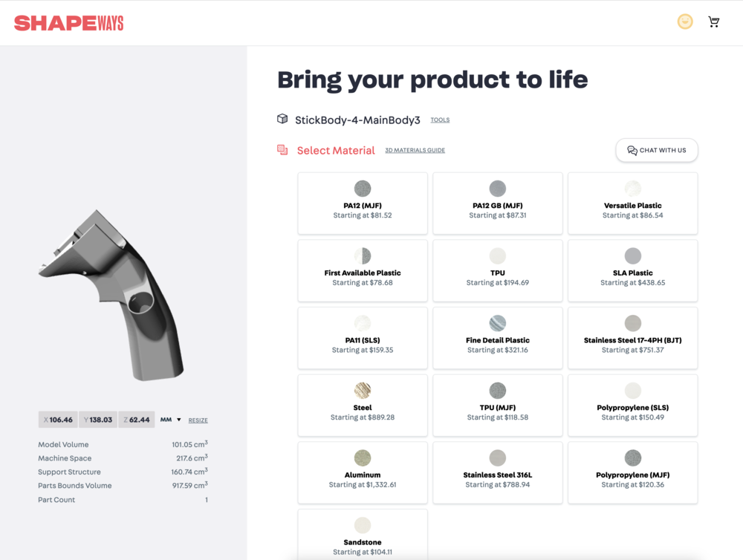743x560 pixels.
Task: Click the 3D cube model icon
Action: [282, 119]
